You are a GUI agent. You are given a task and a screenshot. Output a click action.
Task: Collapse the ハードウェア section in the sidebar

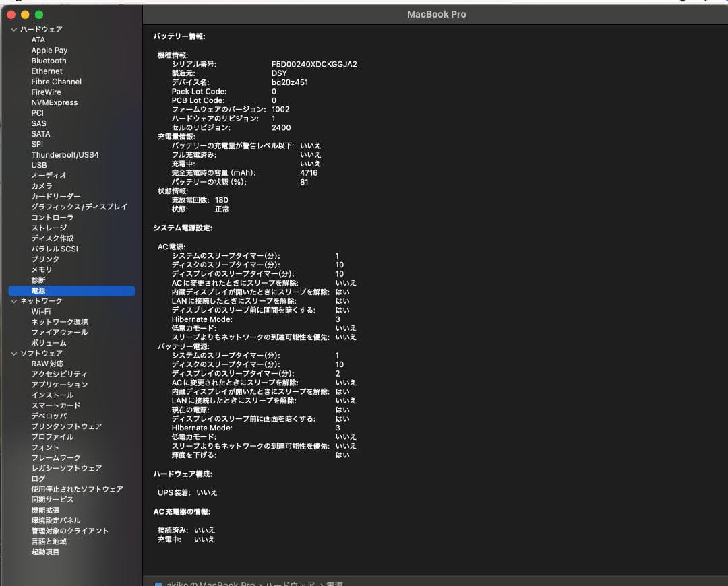[x=13, y=29]
